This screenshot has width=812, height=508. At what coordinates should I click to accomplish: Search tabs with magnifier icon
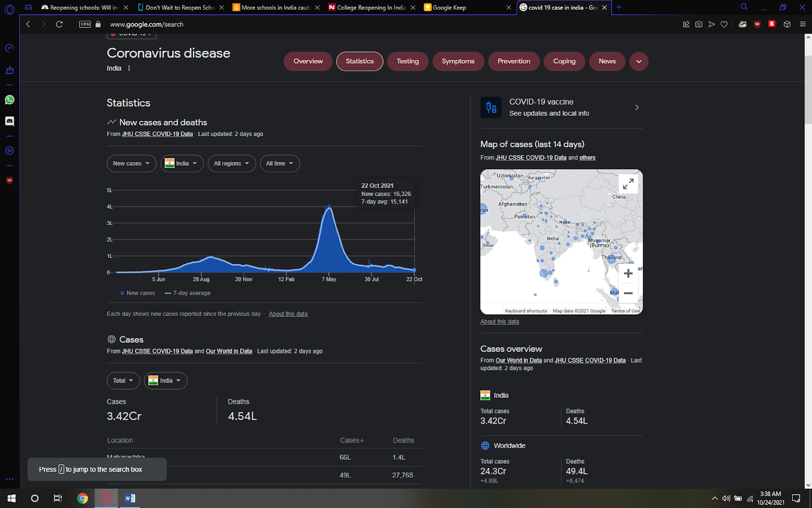[744, 7]
